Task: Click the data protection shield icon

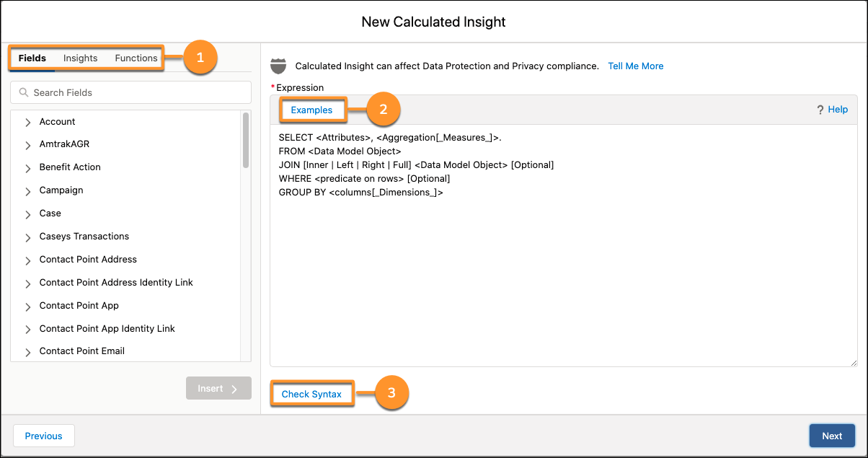Action: 278,66
